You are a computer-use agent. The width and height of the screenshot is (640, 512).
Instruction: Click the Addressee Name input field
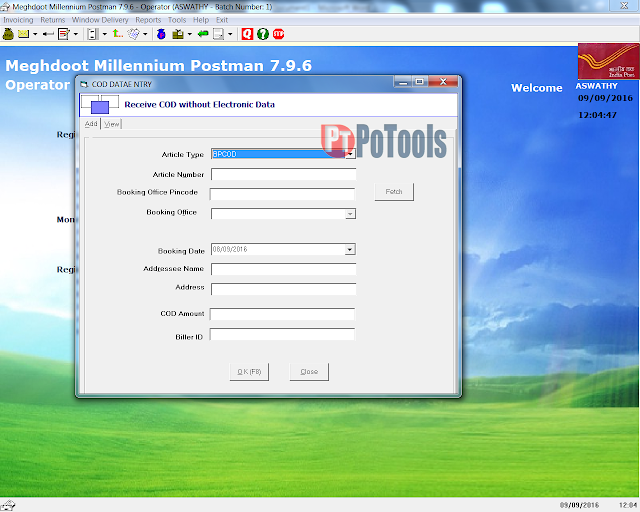click(x=283, y=269)
